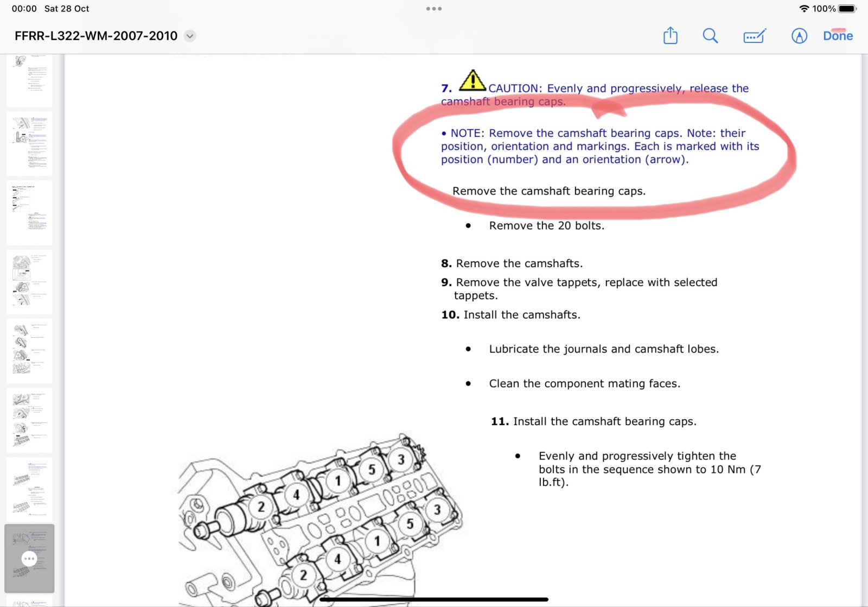Toggle the Markup pen icon
868x607 pixels.
click(x=799, y=36)
